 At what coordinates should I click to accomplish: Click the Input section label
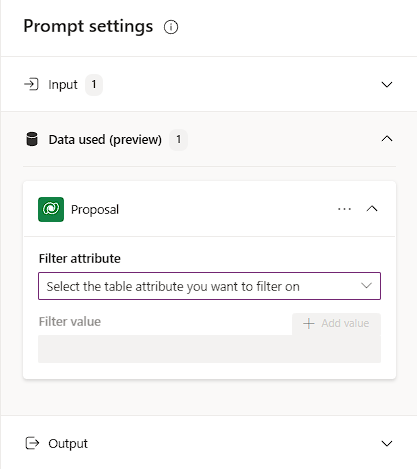click(63, 85)
